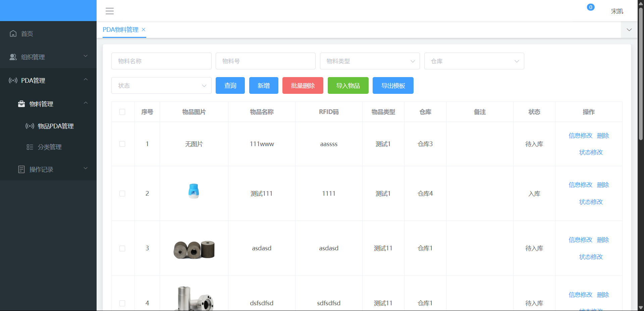Viewport: 644px width, 311px height.
Task: Click 删除 for row 111www
Action: point(603,136)
